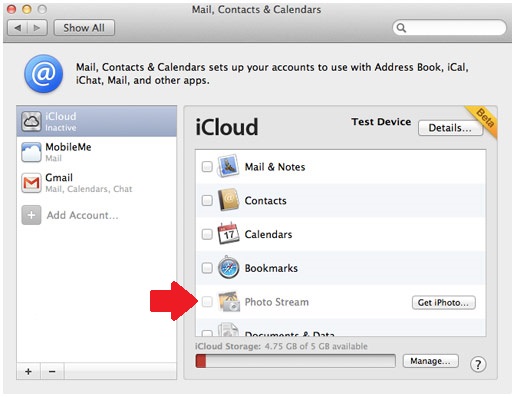Click the Mail & Notes stamp icon
The image size is (515, 397).
(x=228, y=166)
